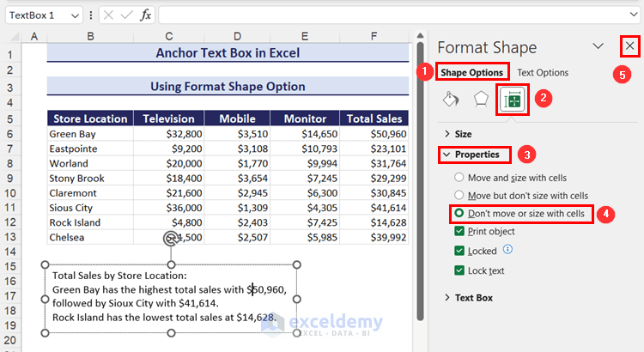Open the Fill & Line icon tab
The width and height of the screenshot is (644, 352).
click(451, 99)
